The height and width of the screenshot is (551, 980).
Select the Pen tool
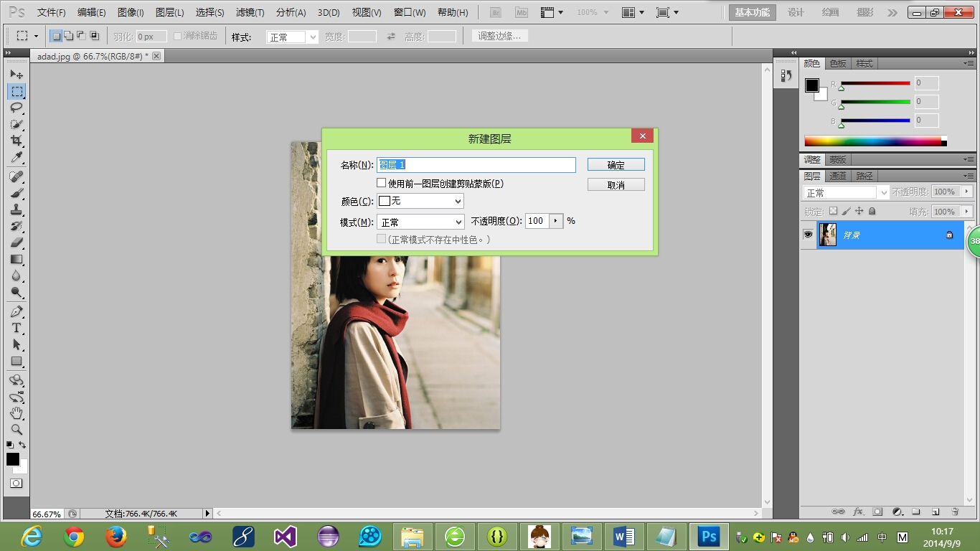tap(17, 311)
